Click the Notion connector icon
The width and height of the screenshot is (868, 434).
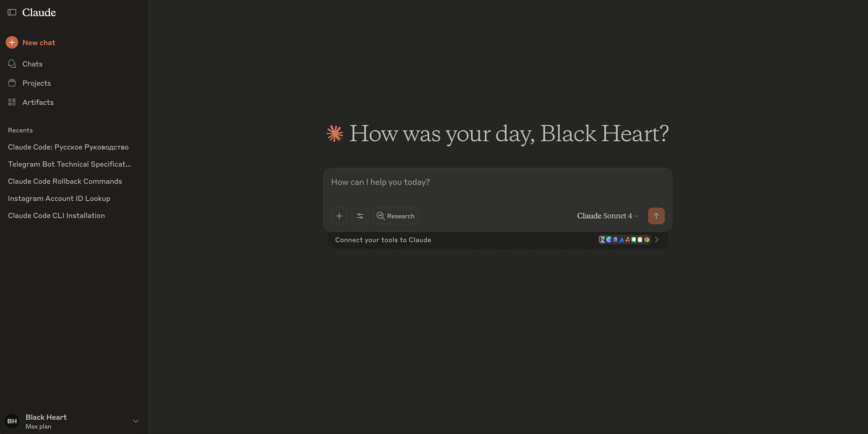click(x=602, y=240)
